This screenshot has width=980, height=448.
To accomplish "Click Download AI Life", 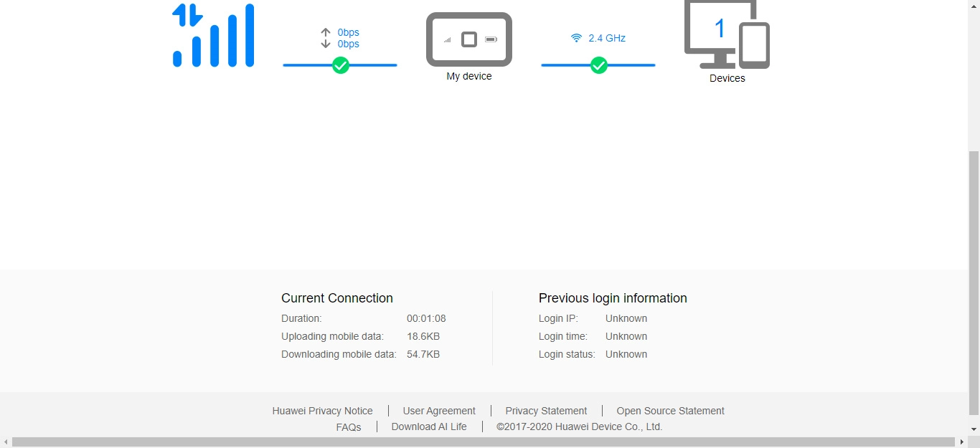I will [x=429, y=426].
